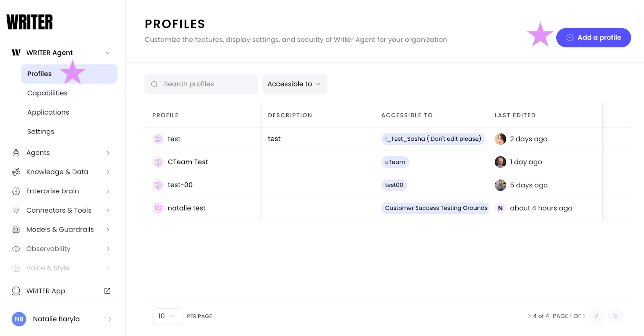Screen dimensions: 644x336
Task: Select Settings under WRITER Agent
Action: [x=41, y=132]
